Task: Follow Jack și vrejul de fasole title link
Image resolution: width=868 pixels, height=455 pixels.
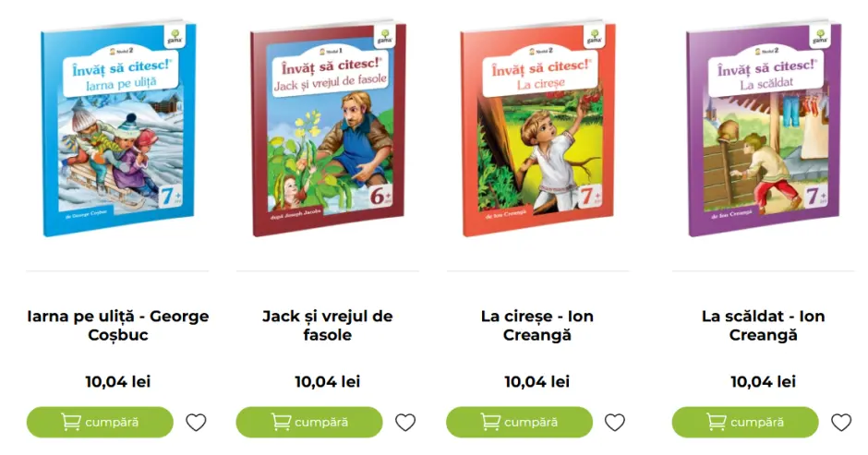Action: 327,326
